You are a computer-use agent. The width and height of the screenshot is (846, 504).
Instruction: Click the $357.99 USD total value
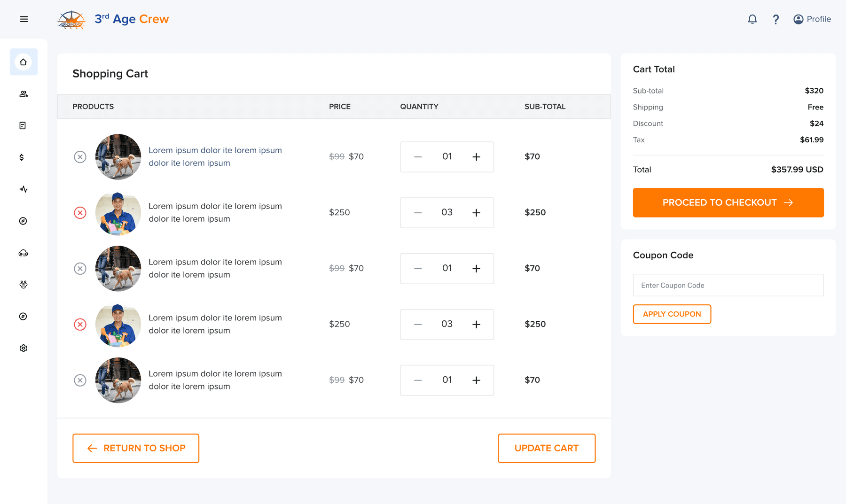(797, 170)
